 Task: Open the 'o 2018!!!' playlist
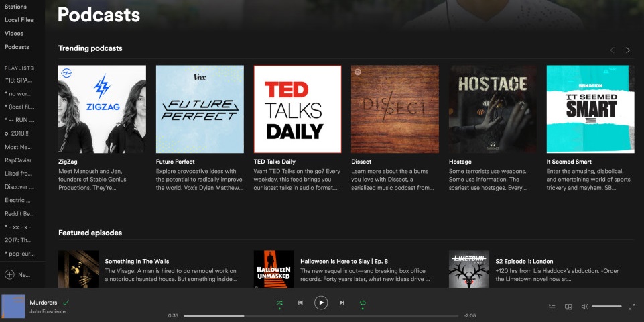(18, 133)
